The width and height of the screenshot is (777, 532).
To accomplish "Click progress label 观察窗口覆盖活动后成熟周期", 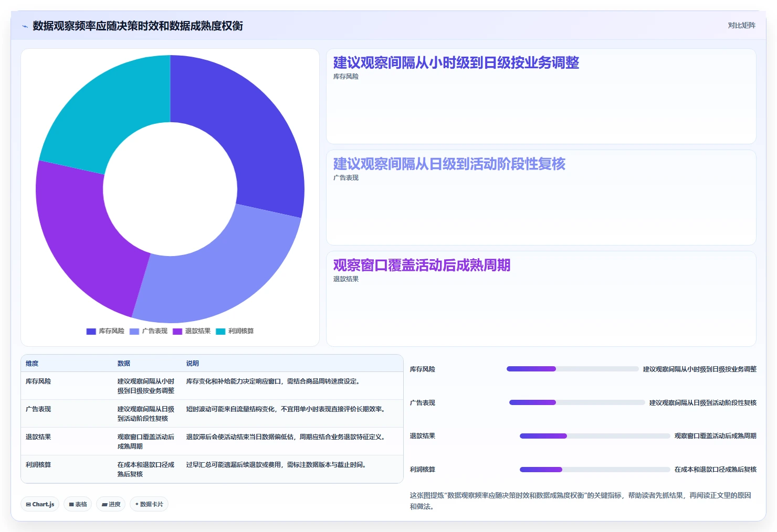I will pos(716,436).
